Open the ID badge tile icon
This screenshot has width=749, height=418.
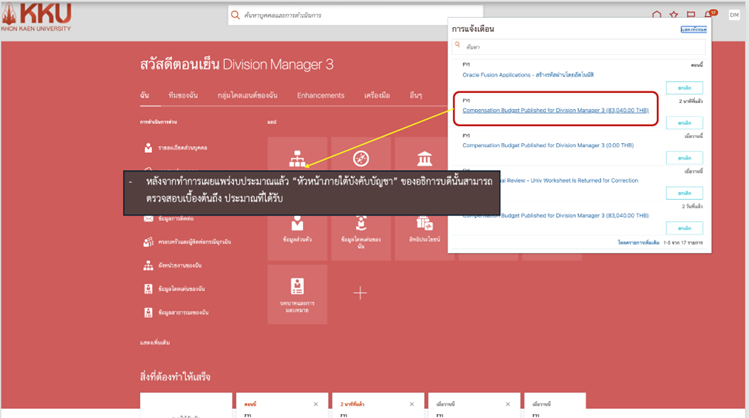(297, 286)
